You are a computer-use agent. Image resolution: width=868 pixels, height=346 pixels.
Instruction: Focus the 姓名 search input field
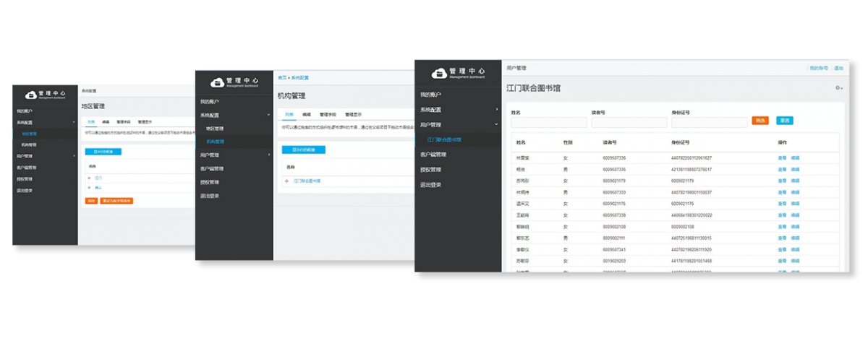click(549, 123)
